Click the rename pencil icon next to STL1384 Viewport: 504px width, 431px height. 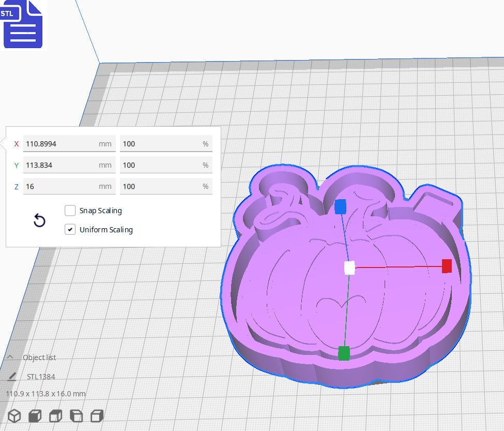[12, 376]
